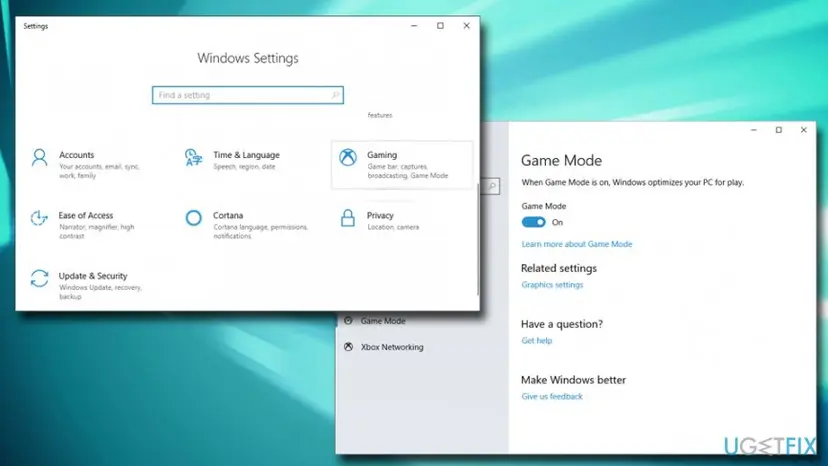The height and width of the screenshot is (466, 828).
Task: Click 'Windows Update, recovery, backup' description
Action: [x=100, y=292]
